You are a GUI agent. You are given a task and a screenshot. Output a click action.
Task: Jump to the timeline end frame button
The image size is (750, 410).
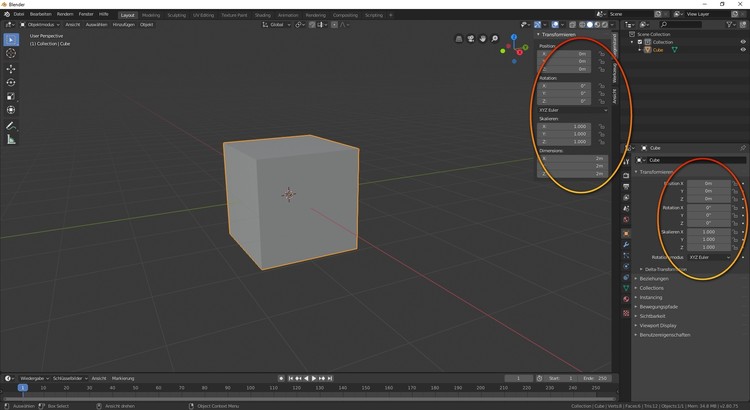click(x=330, y=378)
